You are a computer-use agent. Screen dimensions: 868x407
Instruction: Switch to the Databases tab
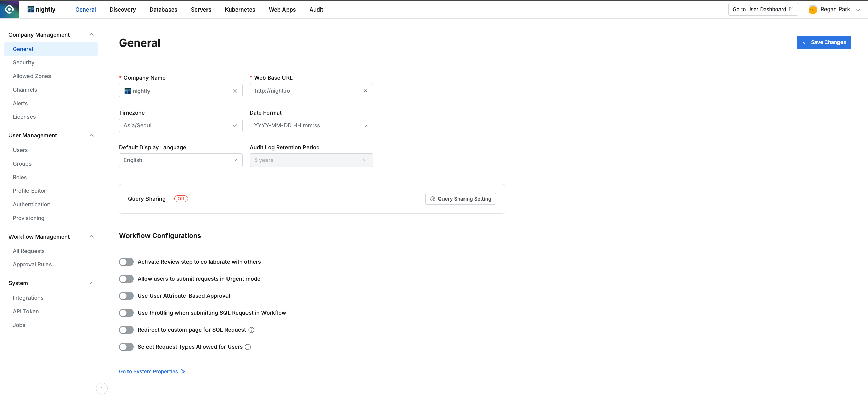[x=163, y=10]
